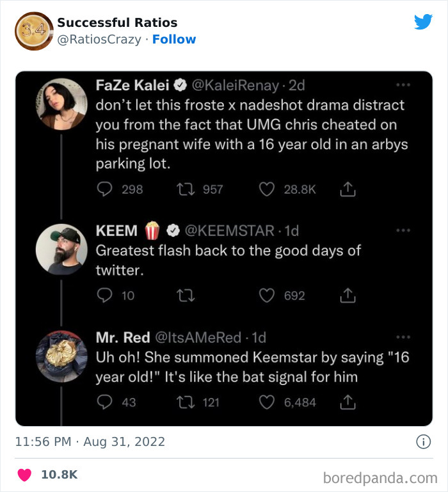Share the KEEM tweet
The width and height of the screenshot is (448, 492).
coord(348,296)
